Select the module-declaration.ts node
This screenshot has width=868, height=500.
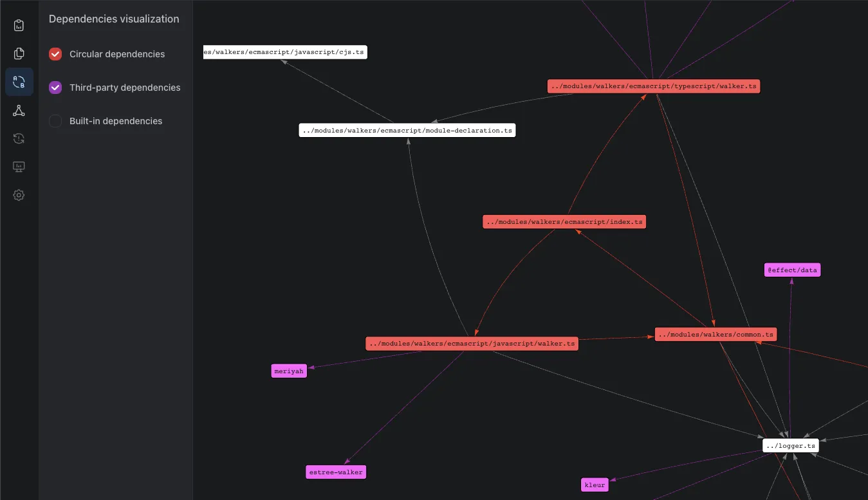(407, 131)
